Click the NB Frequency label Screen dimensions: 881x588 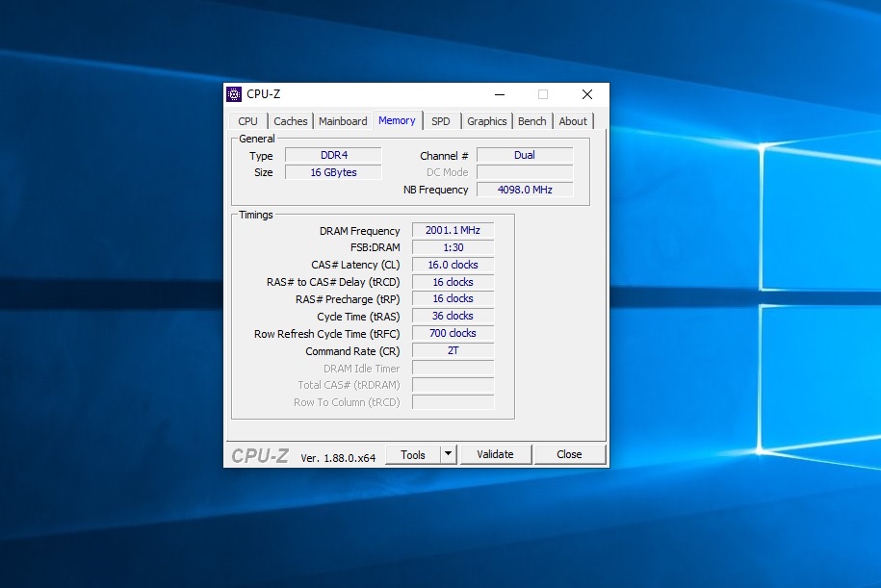[435, 190]
